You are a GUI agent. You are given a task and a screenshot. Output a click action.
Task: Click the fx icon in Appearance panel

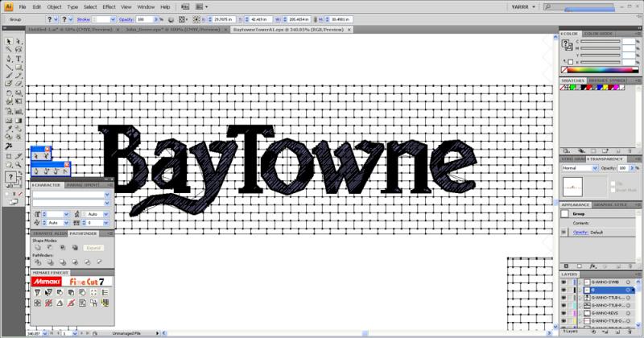pyautogui.click(x=592, y=266)
